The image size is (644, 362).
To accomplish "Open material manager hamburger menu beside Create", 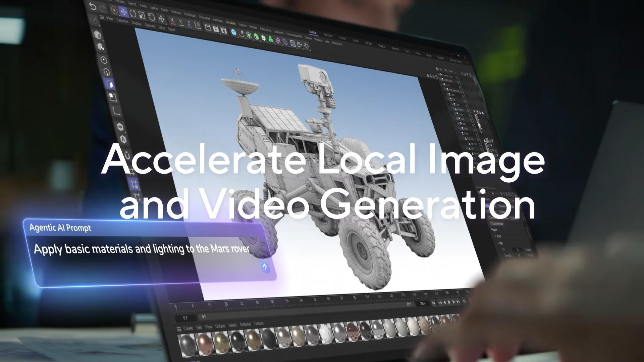I will coord(179,329).
